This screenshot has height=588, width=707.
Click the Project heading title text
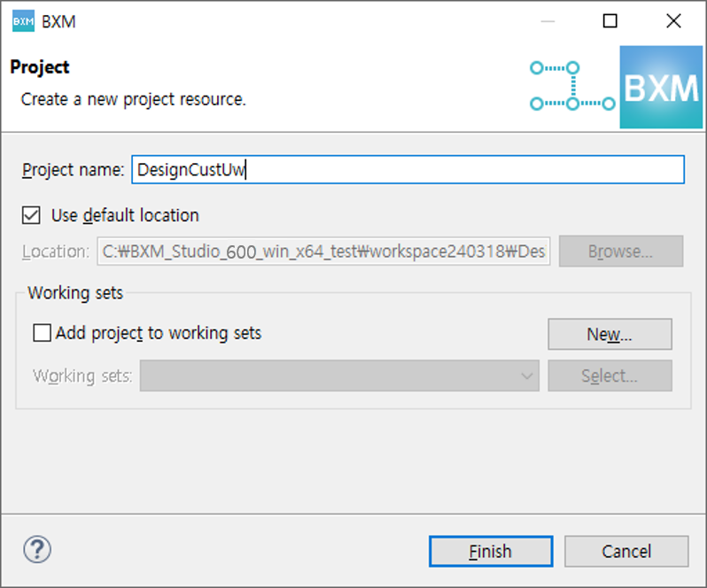pos(40,67)
